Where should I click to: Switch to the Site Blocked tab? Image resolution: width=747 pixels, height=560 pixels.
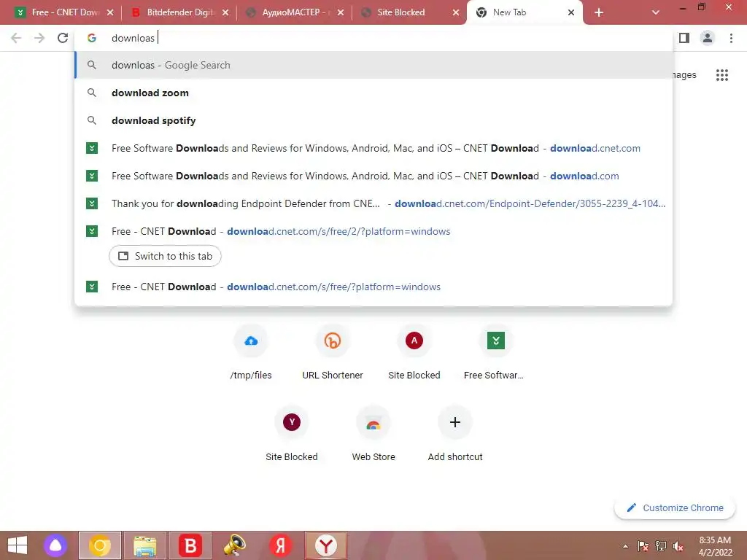click(x=411, y=12)
